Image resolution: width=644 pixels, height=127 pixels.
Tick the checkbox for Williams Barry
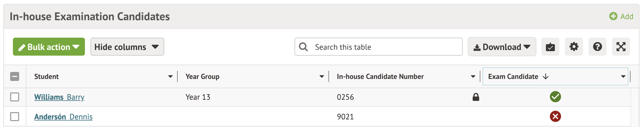click(15, 97)
